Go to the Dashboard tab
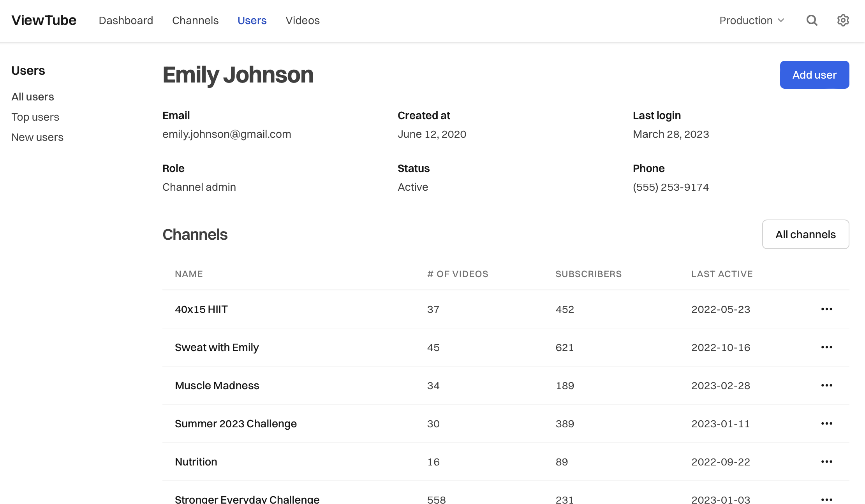This screenshot has width=865, height=504. (x=126, y=20)
